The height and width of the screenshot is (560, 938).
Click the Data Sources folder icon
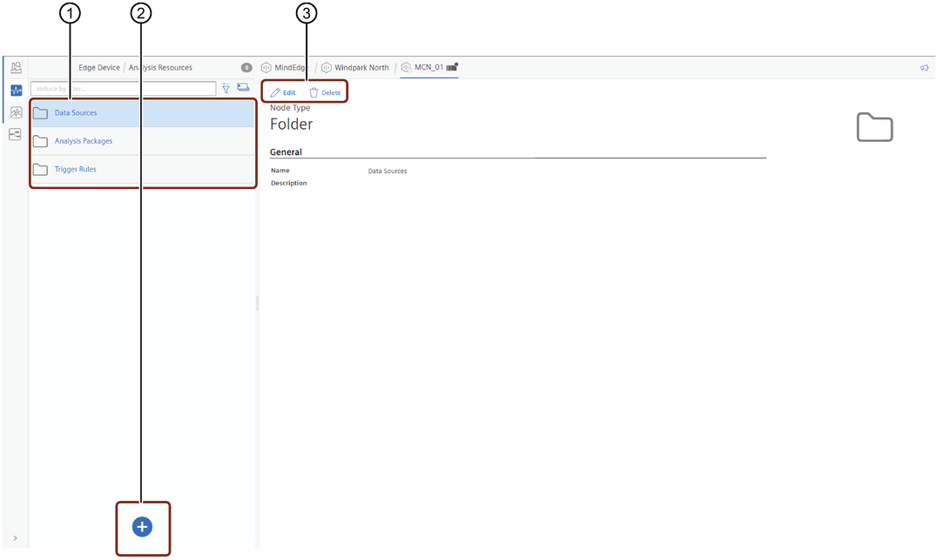[40, 113]
